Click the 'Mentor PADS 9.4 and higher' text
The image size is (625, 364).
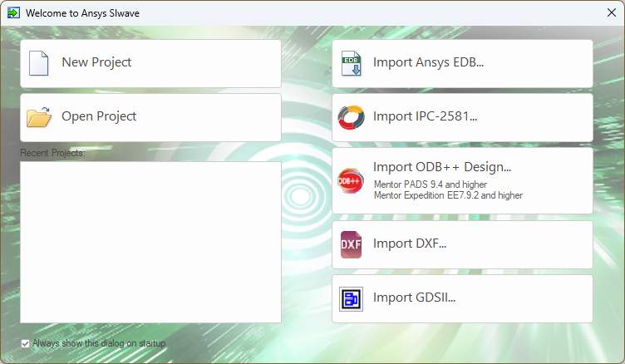(x=431, y=184)
